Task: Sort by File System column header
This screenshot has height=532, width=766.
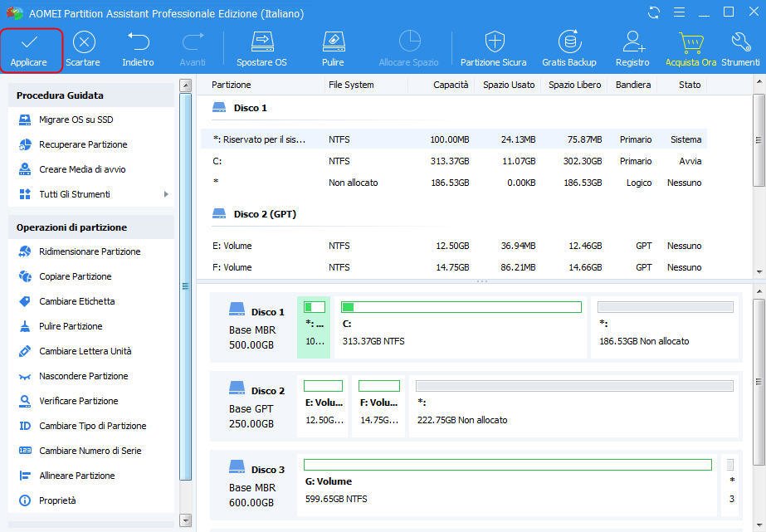Action: [351, 85]
